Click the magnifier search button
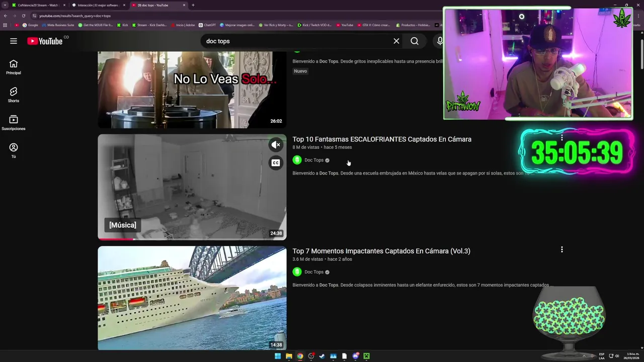Viewport: 644px width, 362px height. coord(415,41)
